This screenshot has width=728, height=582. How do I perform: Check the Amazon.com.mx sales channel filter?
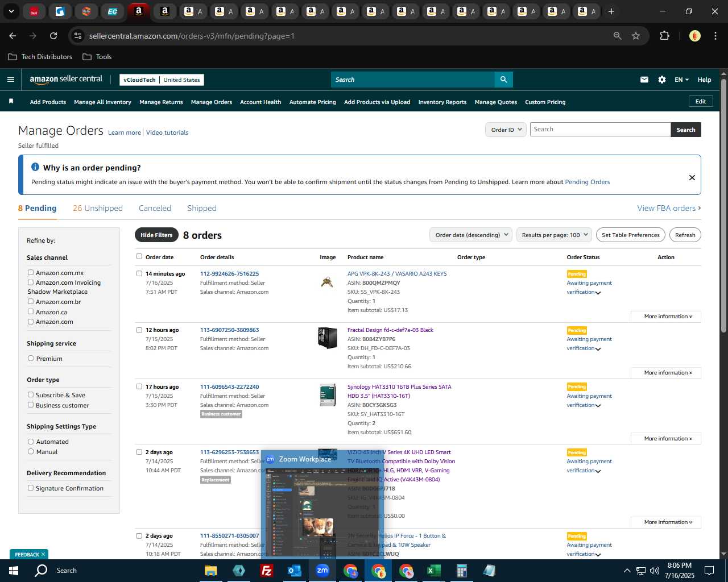point(31,272)
